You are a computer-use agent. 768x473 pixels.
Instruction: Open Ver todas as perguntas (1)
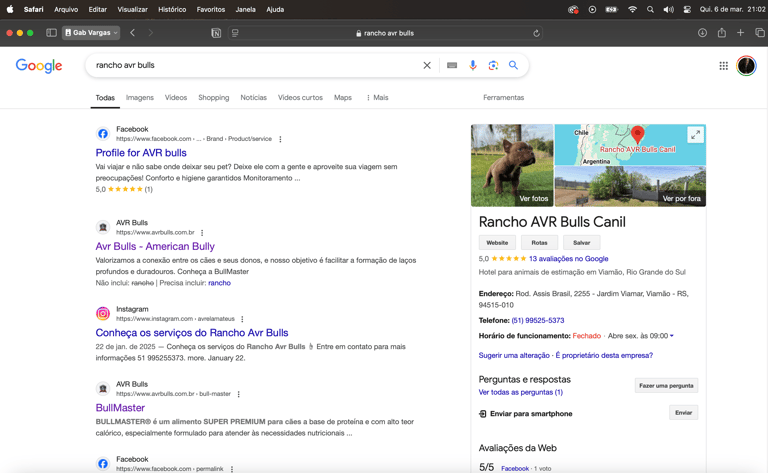pos(521,392)
